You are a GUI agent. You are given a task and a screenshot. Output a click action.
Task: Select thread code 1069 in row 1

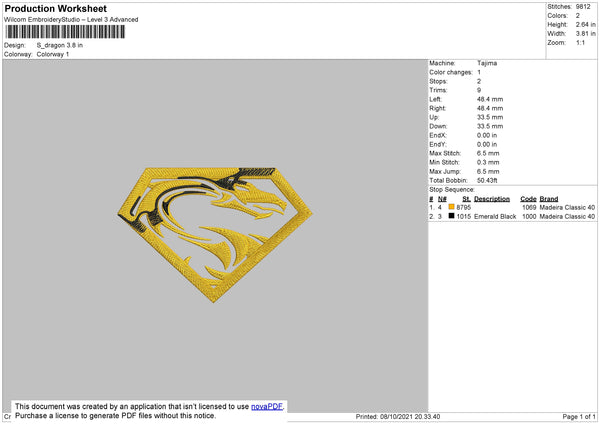(529, 207)
